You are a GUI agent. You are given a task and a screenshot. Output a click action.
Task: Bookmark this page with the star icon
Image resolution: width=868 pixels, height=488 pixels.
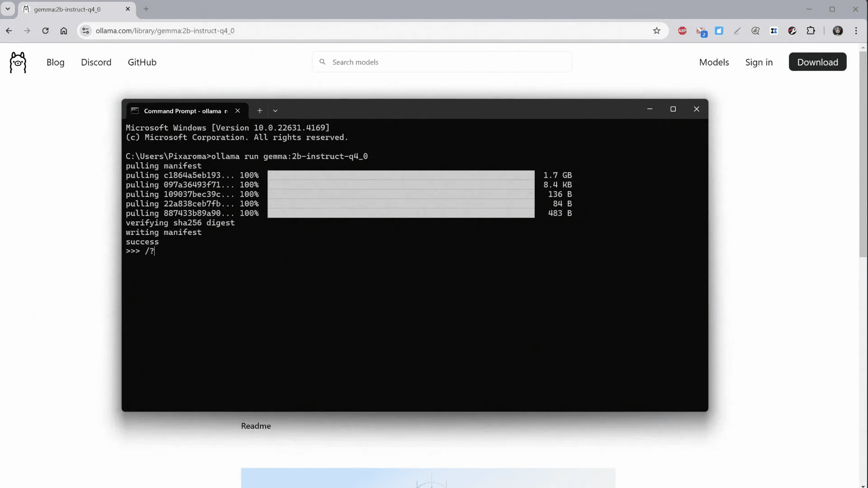coord(656,31)
